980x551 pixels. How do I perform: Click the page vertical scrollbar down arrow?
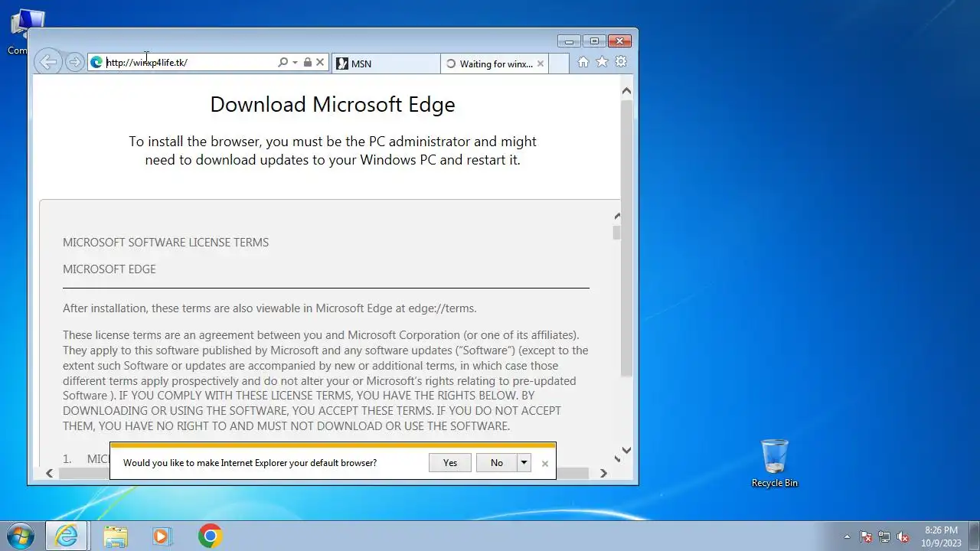(626, 451)
